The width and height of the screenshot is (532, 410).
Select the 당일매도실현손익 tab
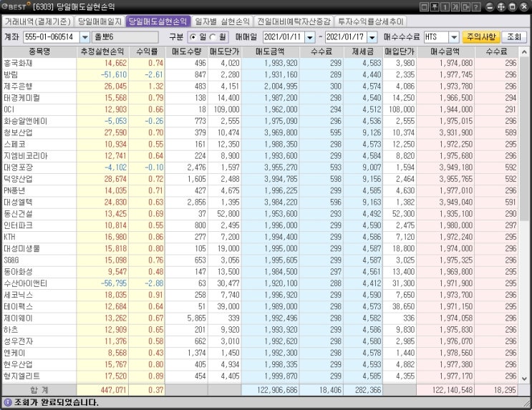click(x=158, y=21)
